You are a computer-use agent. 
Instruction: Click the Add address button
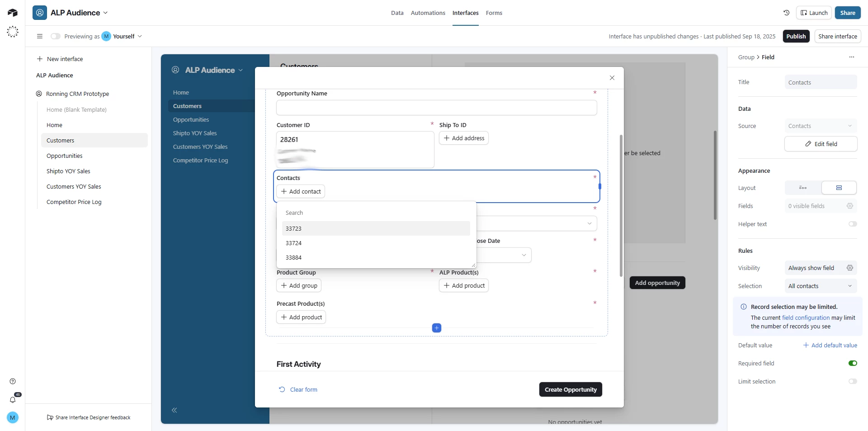coord(464,138)
